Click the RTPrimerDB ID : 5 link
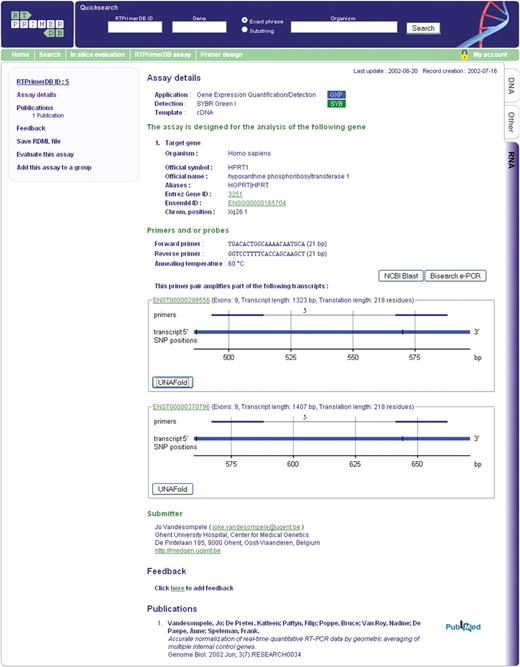The height and width of the screenshot is (667, 520). point(43,82)
